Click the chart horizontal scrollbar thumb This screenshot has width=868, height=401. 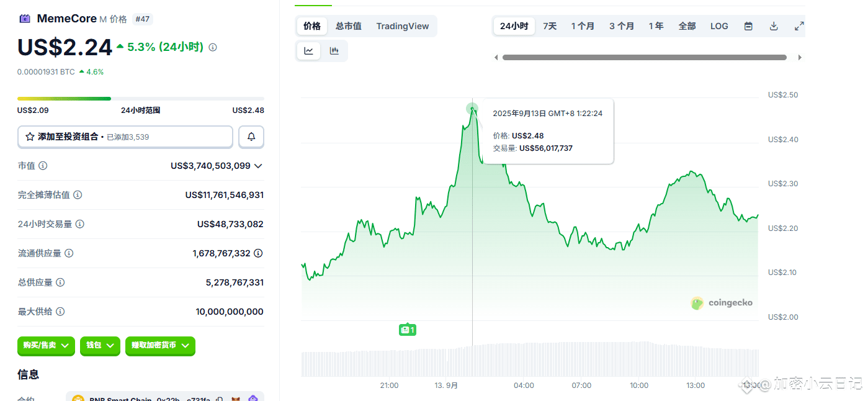[645, 58]
